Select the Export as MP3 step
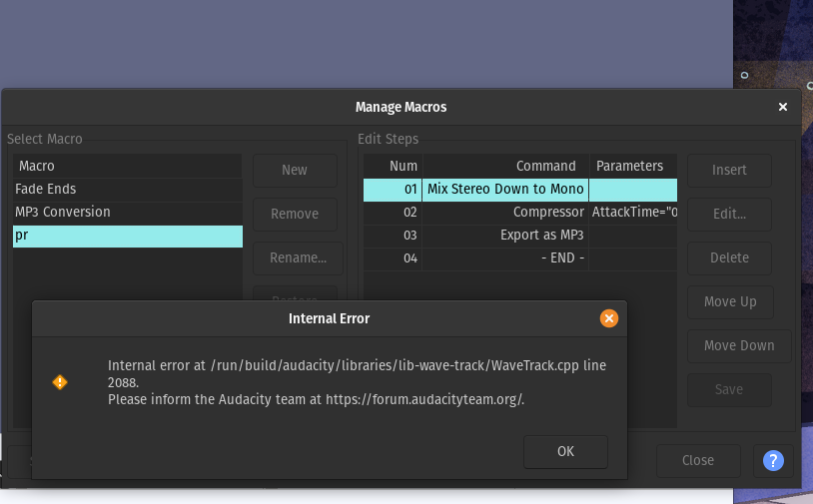Viewport: 813px width, 504px height. 520,236
